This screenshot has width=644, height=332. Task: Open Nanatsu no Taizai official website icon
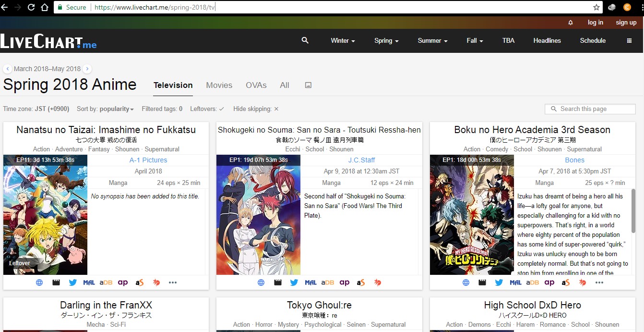pos(40,283)
